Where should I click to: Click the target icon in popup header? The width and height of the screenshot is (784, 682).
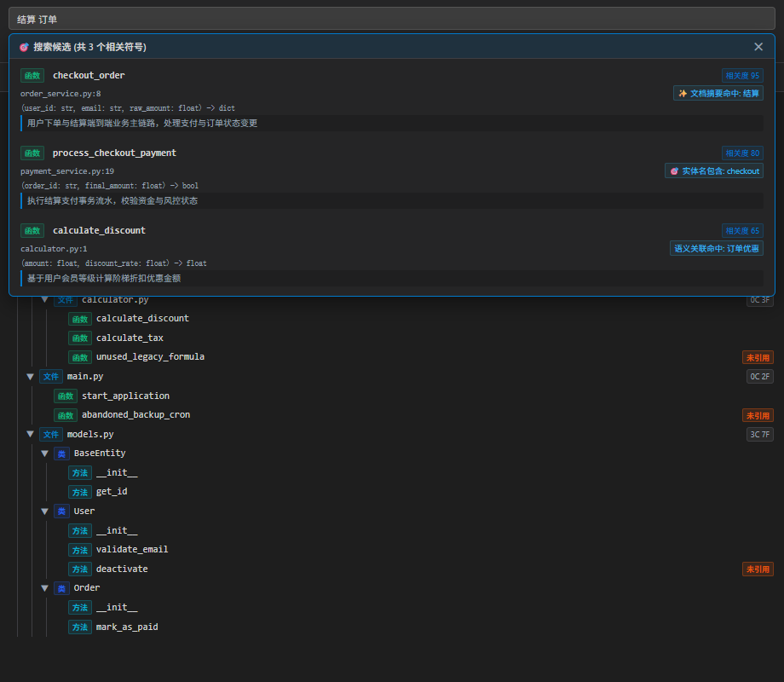[24, 47]
